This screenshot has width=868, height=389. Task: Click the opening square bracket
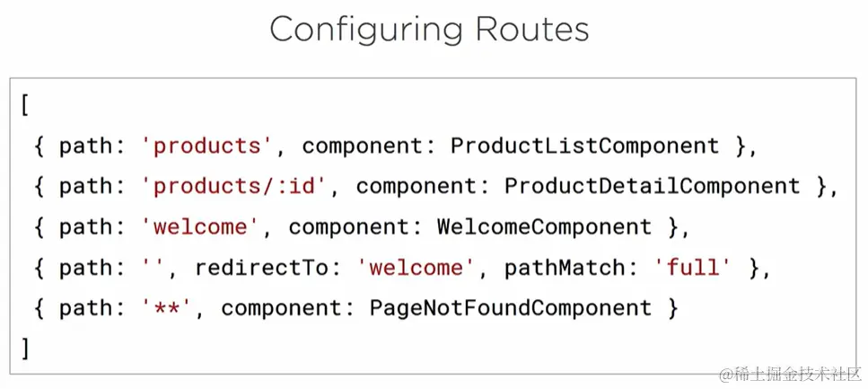point(24,105)
